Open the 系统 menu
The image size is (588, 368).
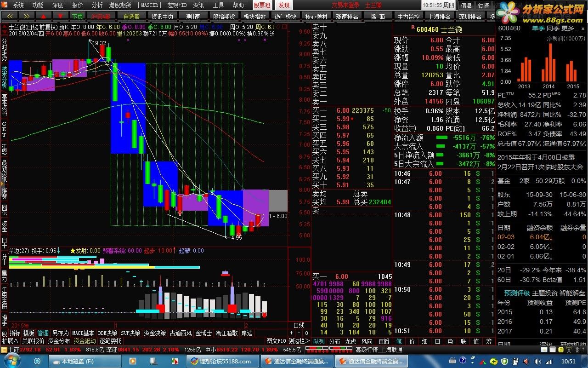click(18, 5)
